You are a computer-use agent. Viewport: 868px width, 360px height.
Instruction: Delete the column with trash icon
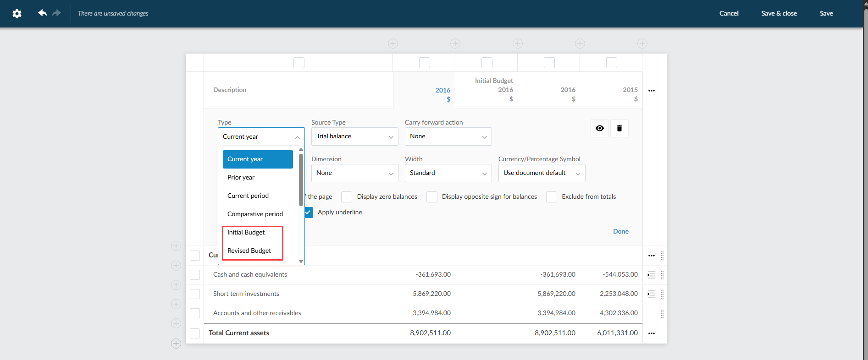pos(619,128)
